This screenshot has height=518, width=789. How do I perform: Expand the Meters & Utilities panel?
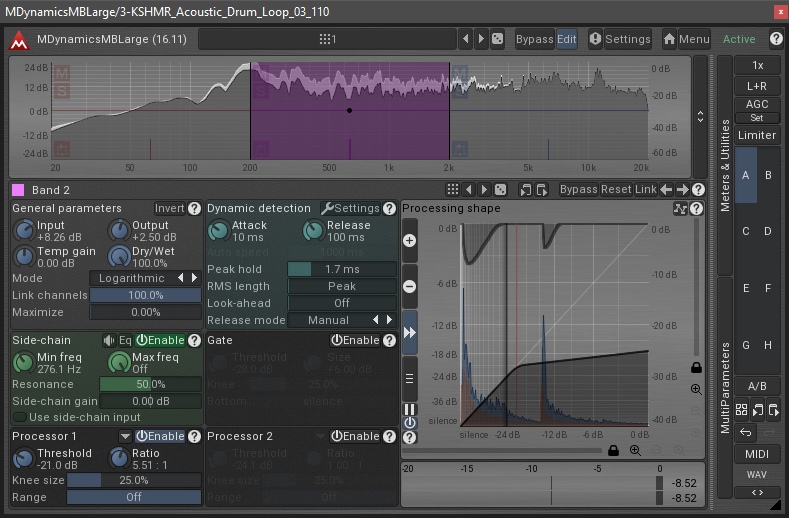point(725,165)
